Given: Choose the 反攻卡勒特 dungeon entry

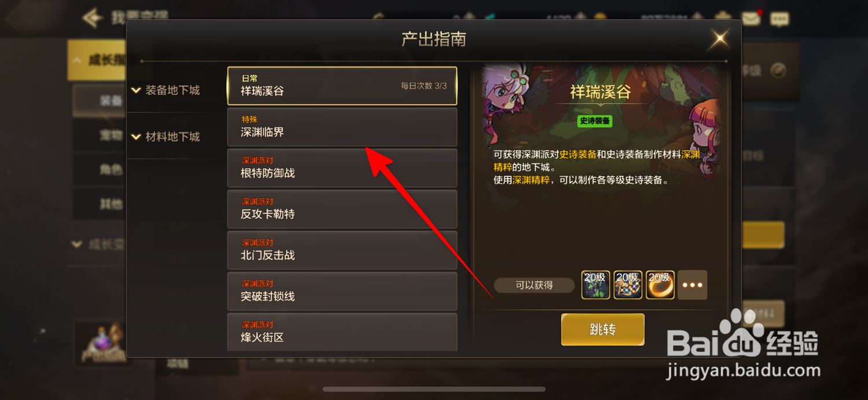Looking at the screenshot, I should [x=342, y=209].
